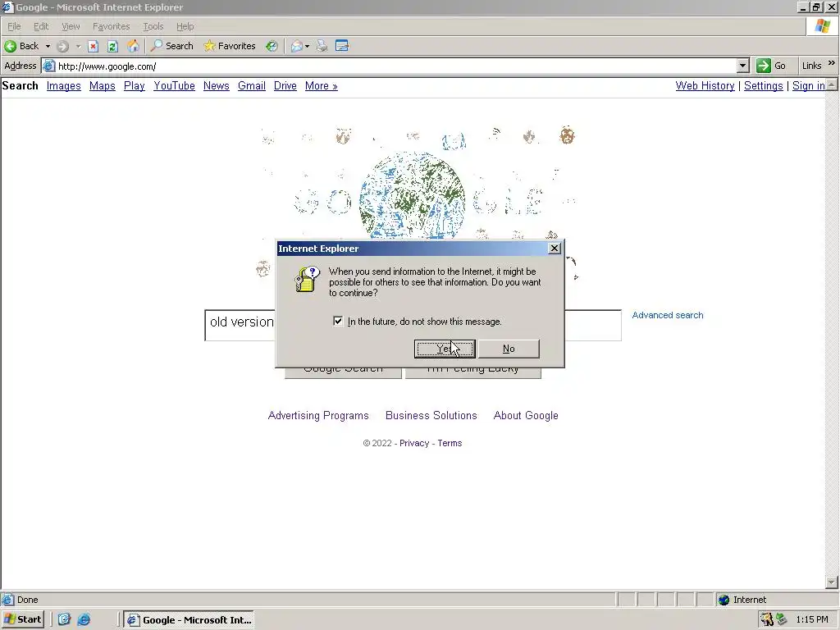The image size is (840, 630).
Task: Open the Favorites star toolbar button
Action: (230, 46)
